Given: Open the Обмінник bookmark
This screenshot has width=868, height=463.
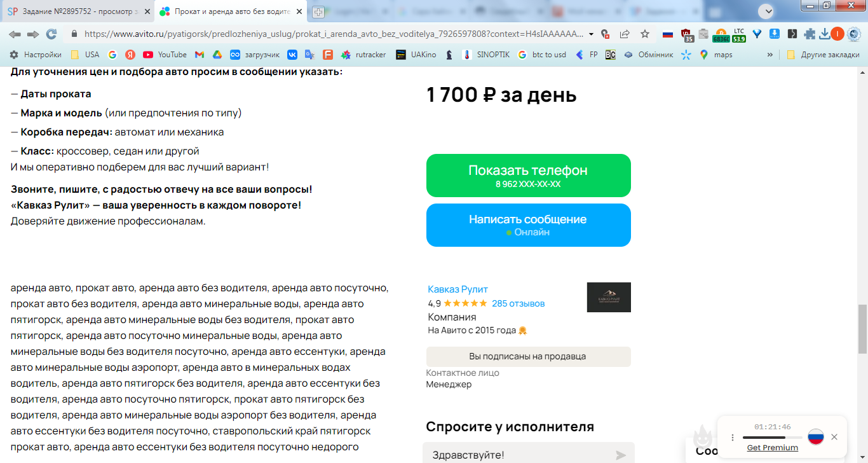Looking at the screenshot, I should pyautogui.click(x=648, y=55).
